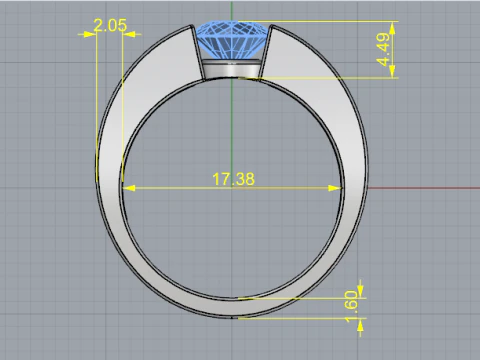Screen dimensions: 480x360
Task: Select the 17.38 inner diameter dimension text
Action: tap(233, 179)
